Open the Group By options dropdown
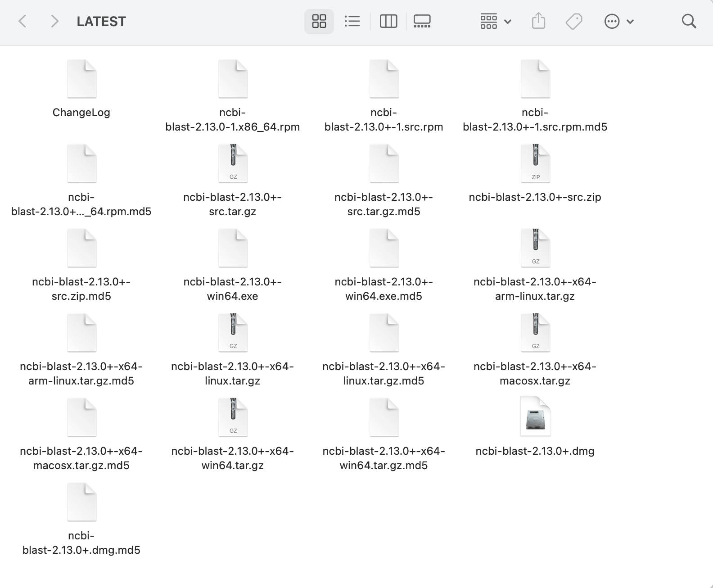713x588 pixels. click(496, 21)
